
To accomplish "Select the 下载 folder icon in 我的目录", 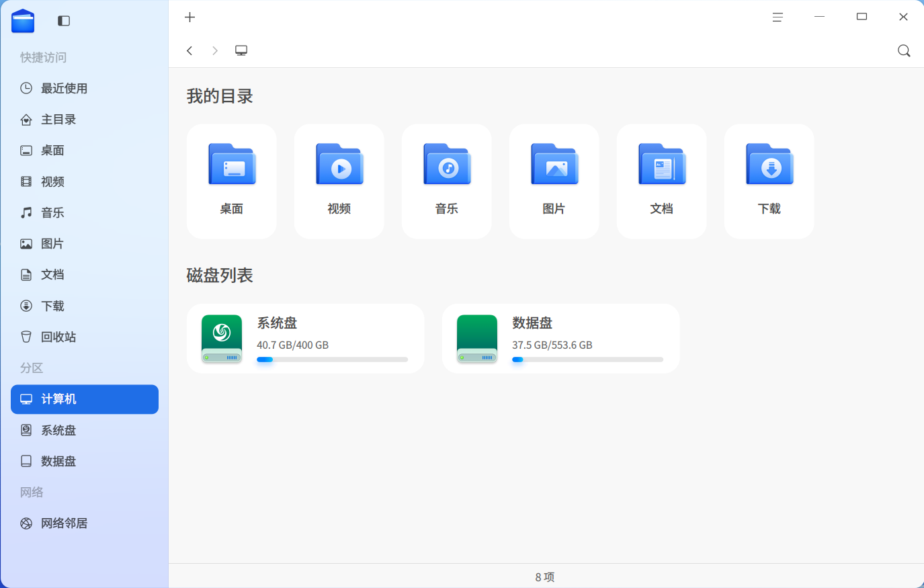I will pyautogui.click(x=769, y=164).
